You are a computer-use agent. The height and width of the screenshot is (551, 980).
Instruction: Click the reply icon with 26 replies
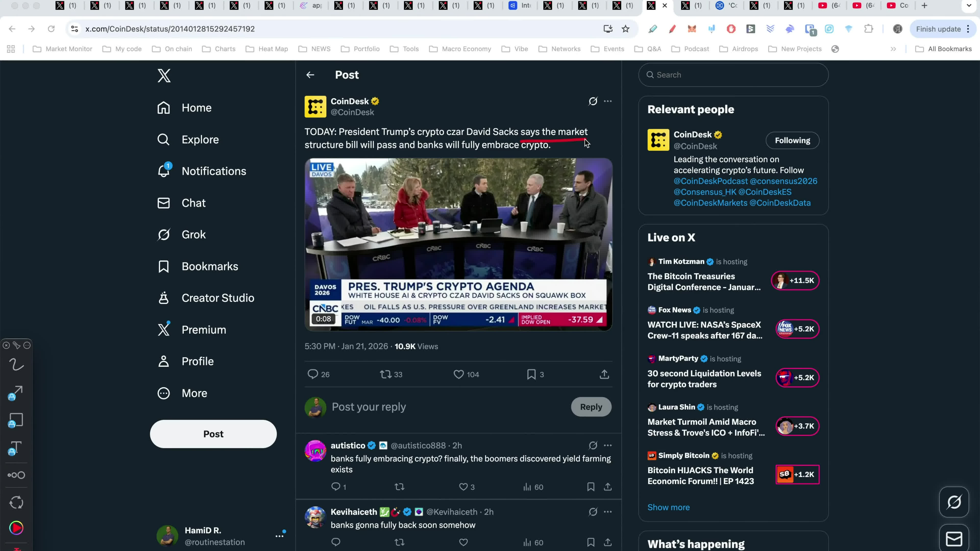[318, 374]
